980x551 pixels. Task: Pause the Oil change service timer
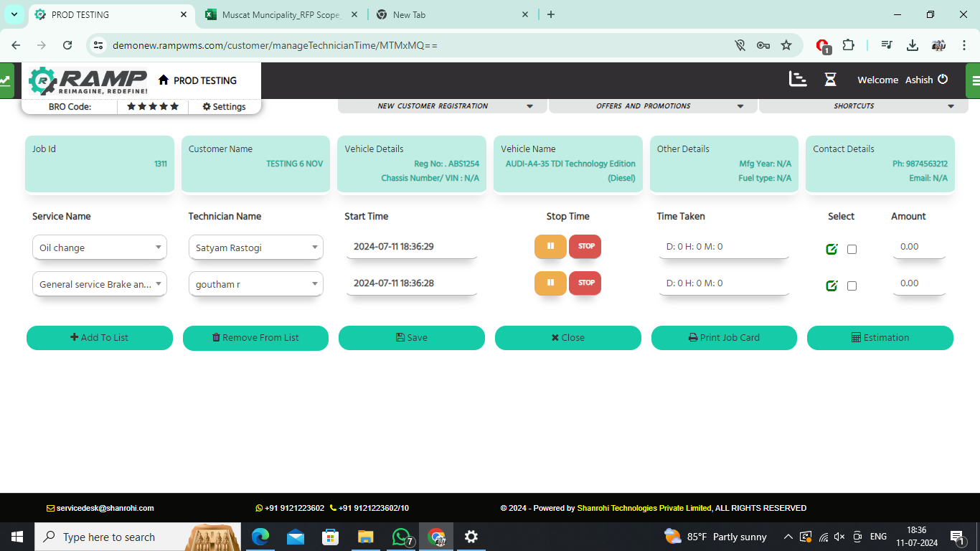550,246
